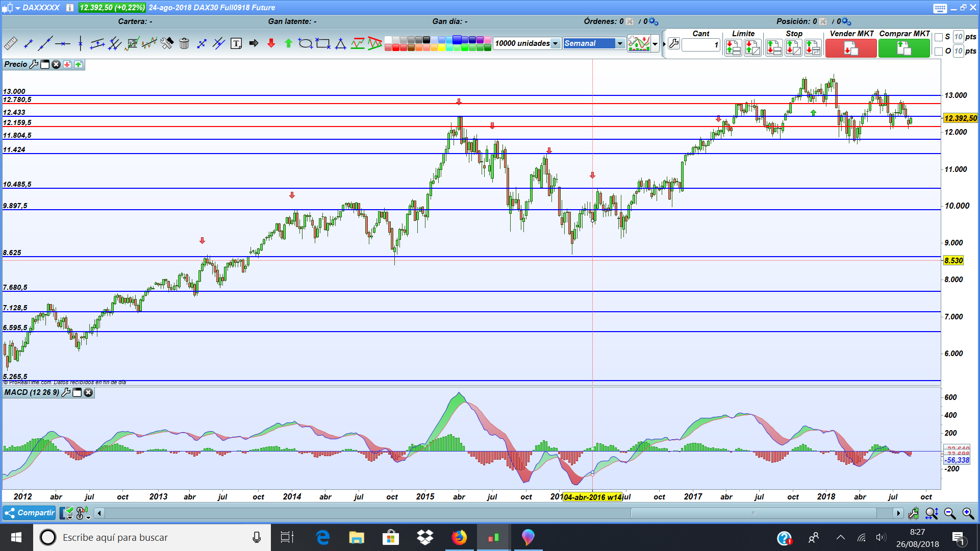Click the Vender MKT sell button
Screen dimensions: 980x551
pos(850,48)
